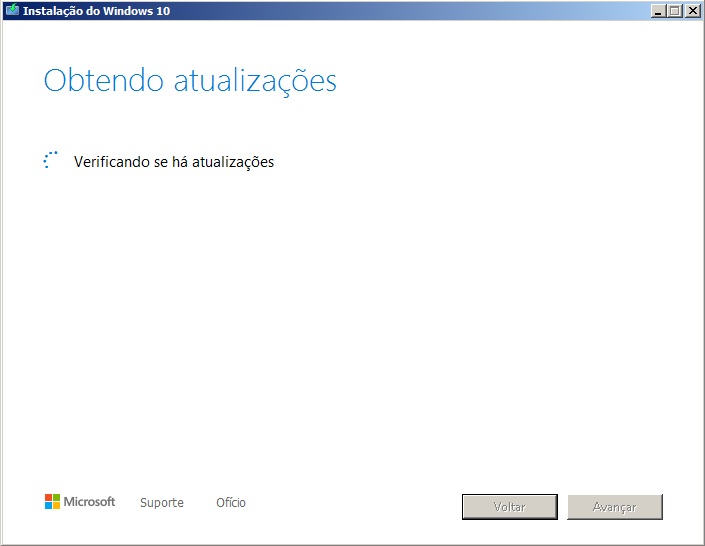Click the 'Verificando se há atualizações' text

(x=174, y=162)
